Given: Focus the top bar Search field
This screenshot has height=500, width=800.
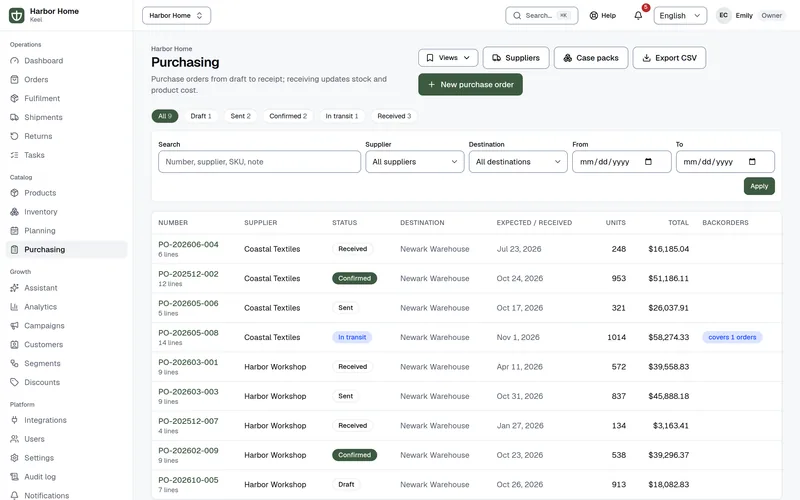Looking at the screenshot, I should (x=542, y=15).
